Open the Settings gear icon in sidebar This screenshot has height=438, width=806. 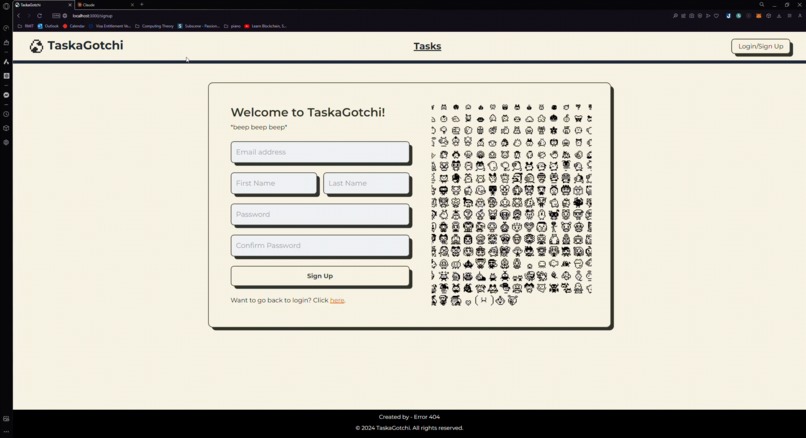6,142
